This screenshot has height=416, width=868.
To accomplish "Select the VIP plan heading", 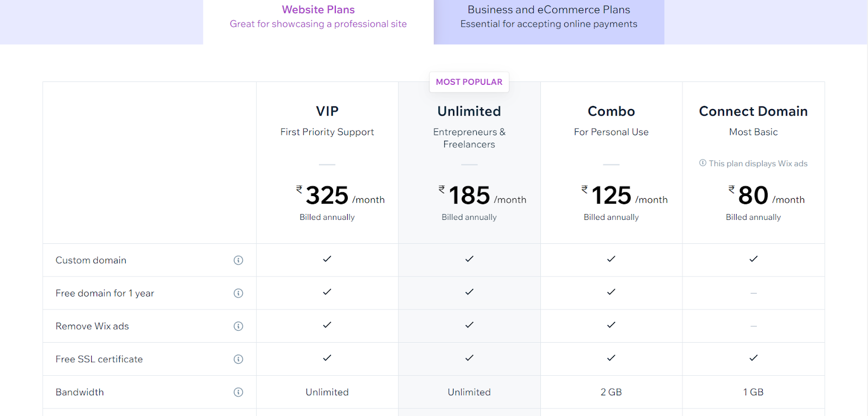I will coord(327,111).
